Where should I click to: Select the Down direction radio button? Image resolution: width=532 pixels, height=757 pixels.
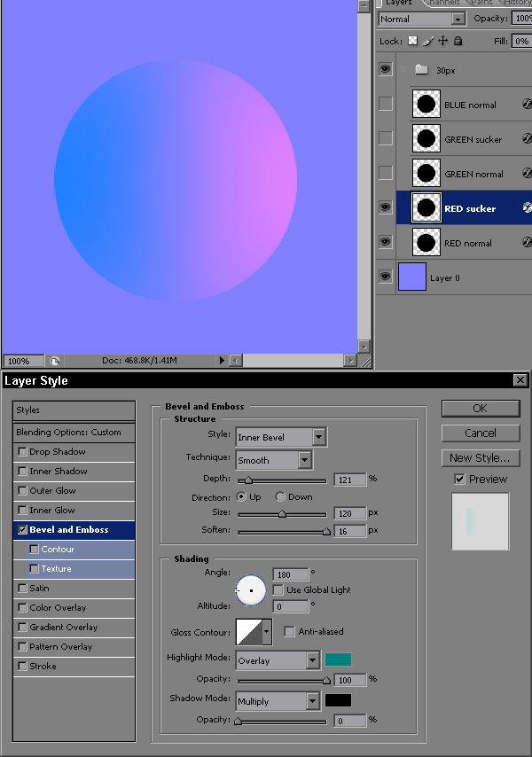pyautogui.click(x=280, y=497)
